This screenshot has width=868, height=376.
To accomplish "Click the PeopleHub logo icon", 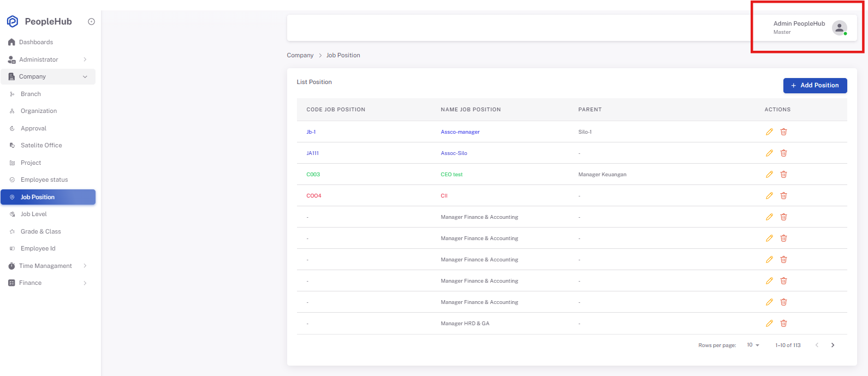I will tap(13, 22).
